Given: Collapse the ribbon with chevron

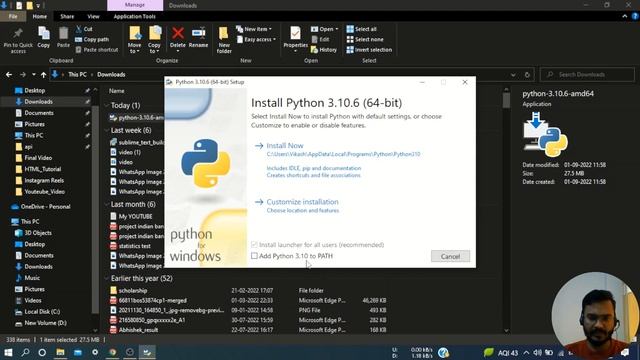Looking at the screenshot, I should (x=625, y=16).
